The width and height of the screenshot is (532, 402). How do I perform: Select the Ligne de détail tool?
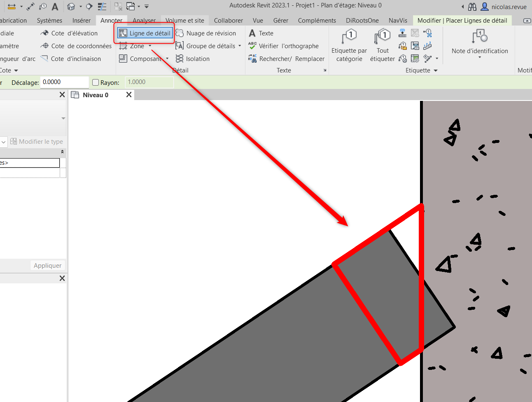point(145,33)
